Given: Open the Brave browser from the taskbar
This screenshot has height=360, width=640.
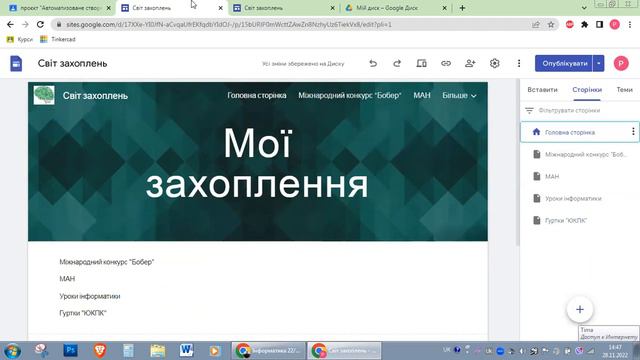Looking at the screenshot, I should pyautogui.click(x=100, y=350).
